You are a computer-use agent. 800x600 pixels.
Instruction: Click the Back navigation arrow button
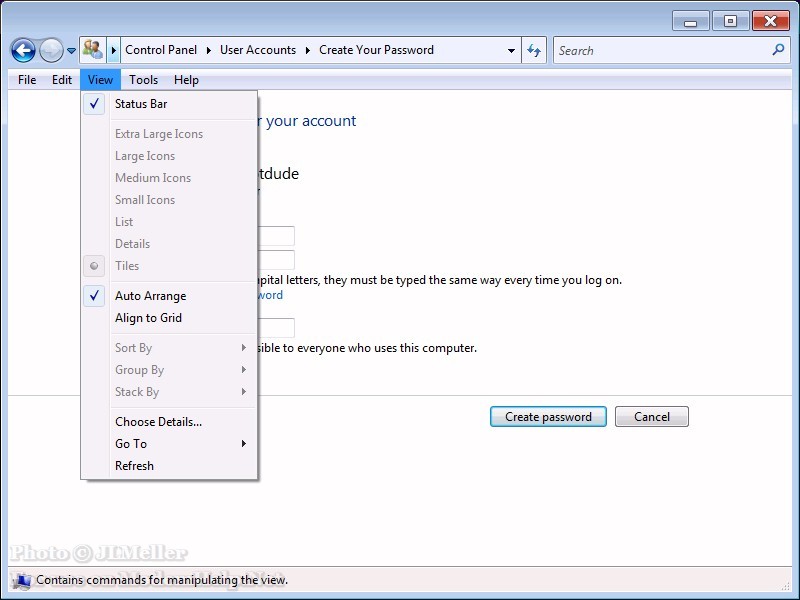tap(23, 50)
